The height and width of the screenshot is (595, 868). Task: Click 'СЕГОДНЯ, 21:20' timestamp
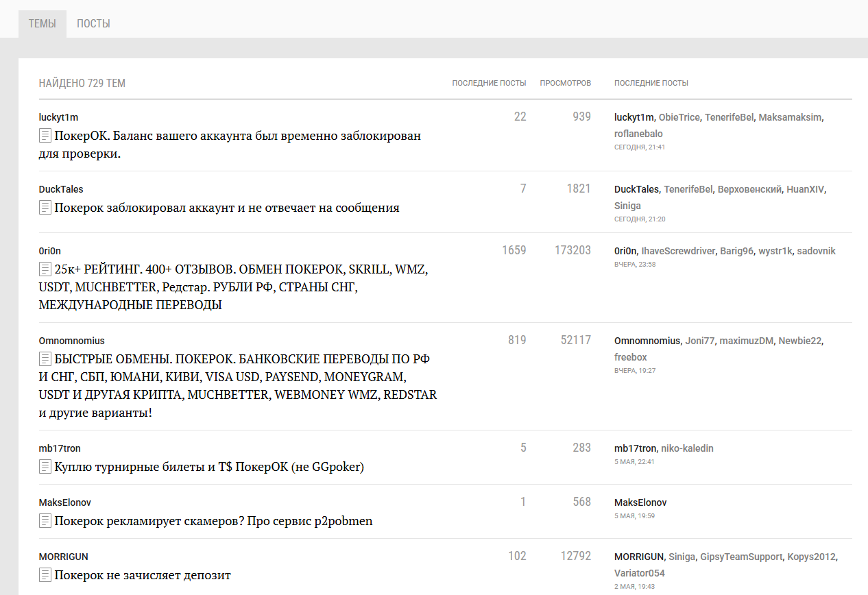click(x=640, y=219)
